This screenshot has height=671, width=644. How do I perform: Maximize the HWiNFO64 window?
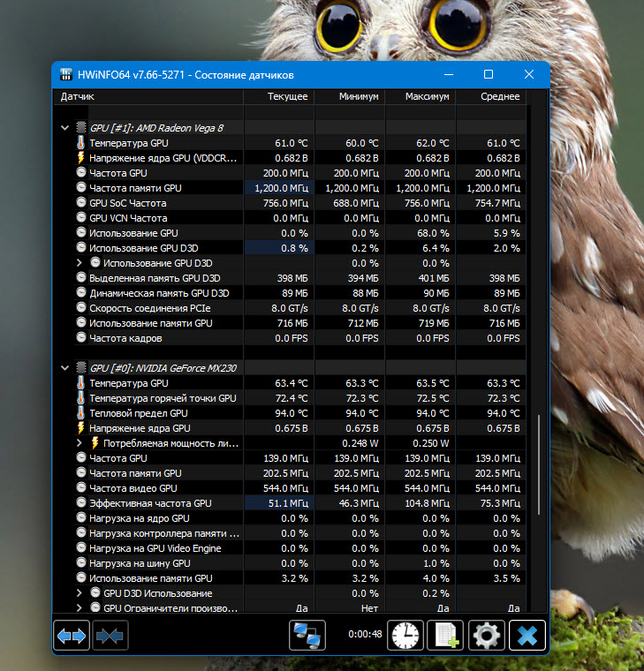489,74
